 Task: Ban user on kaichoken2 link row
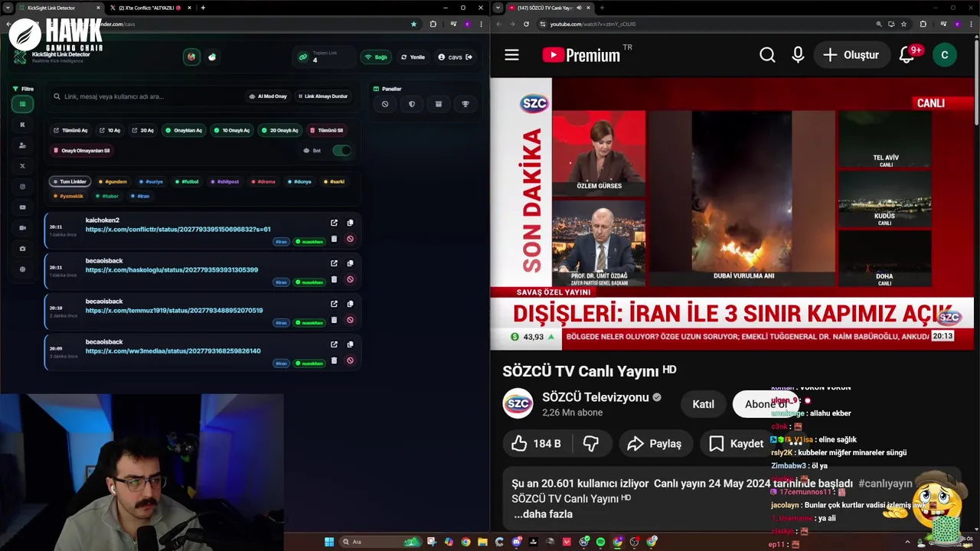tap(350, 239)
